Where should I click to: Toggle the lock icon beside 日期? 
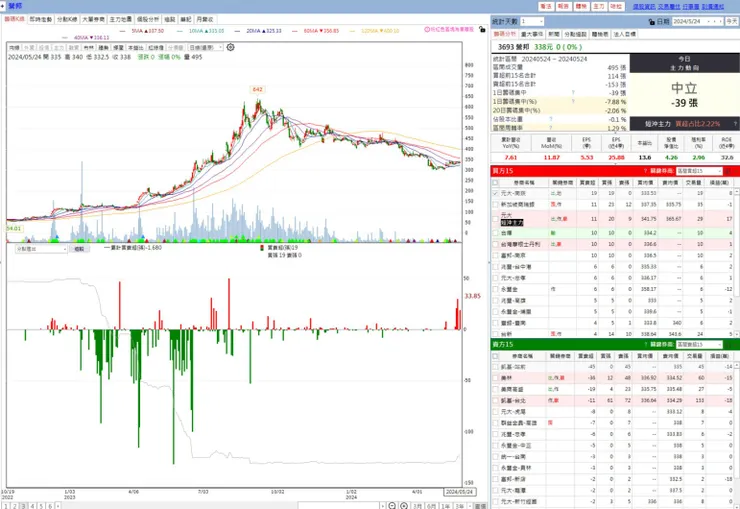click(x=652, y=22)
